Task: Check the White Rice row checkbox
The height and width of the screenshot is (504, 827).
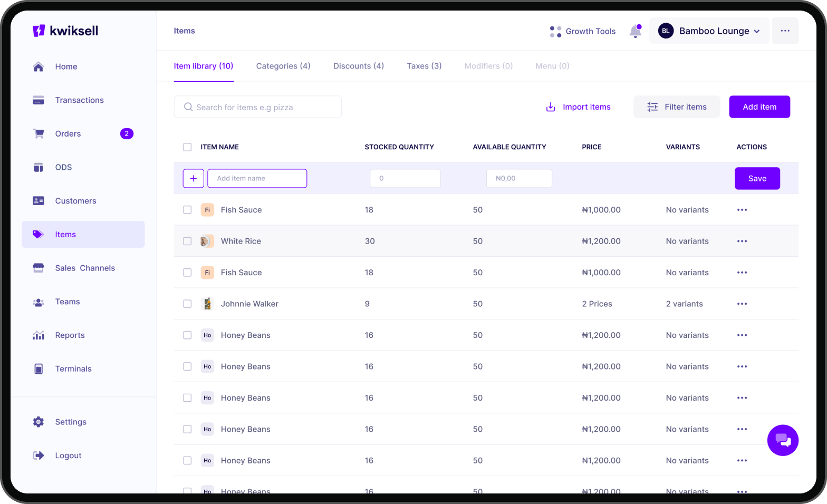Action: (x=187, y=241)
